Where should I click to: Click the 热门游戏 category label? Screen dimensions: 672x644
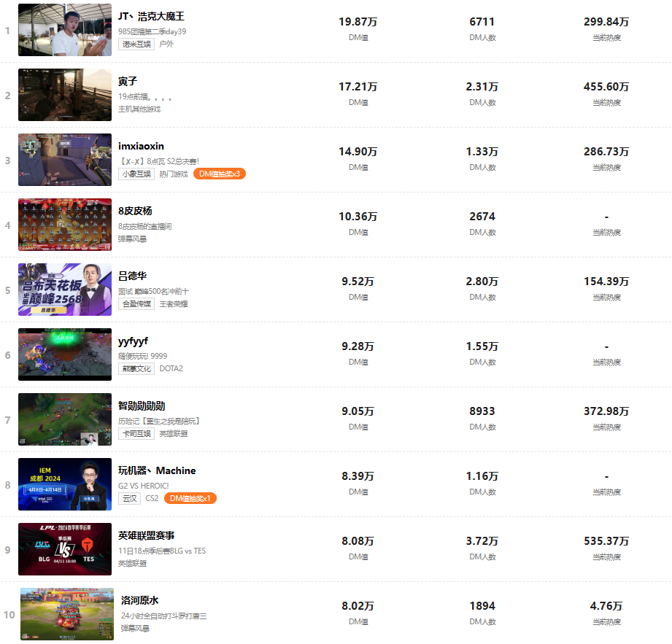click(174, 174)
